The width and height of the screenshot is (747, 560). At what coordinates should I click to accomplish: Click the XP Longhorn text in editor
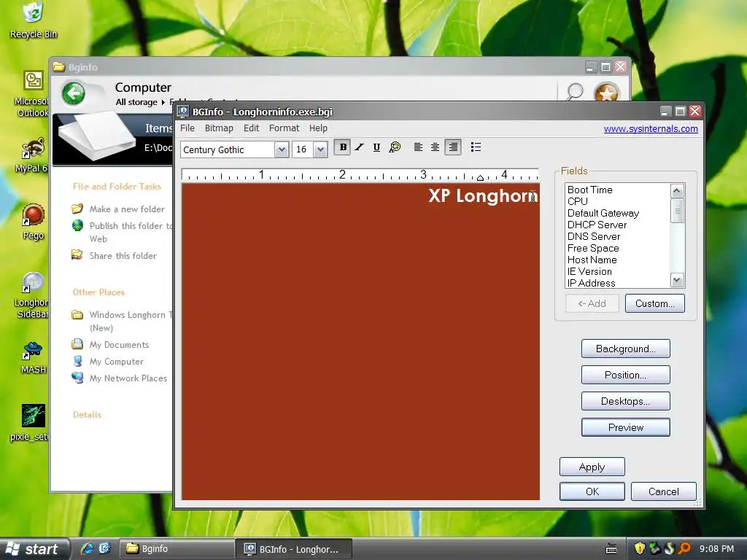coord(483,195)
